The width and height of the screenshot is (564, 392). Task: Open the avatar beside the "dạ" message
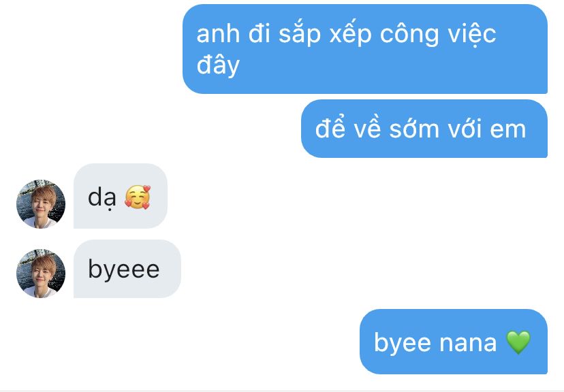coord(41,203)
